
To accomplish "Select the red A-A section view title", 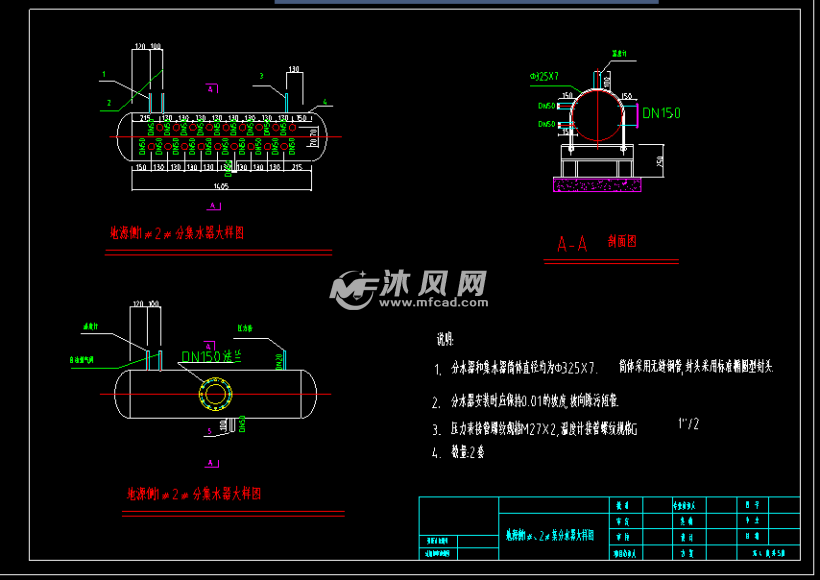I will [572, 243].
